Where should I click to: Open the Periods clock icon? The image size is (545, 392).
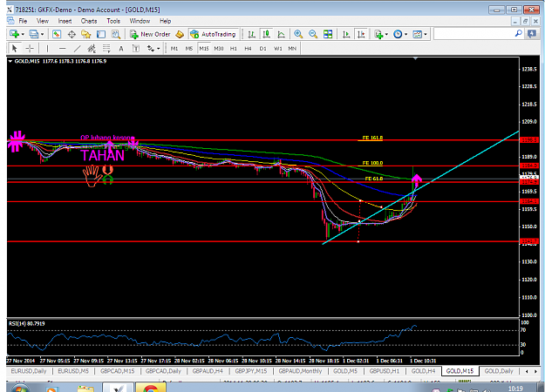tap(398, 34)
